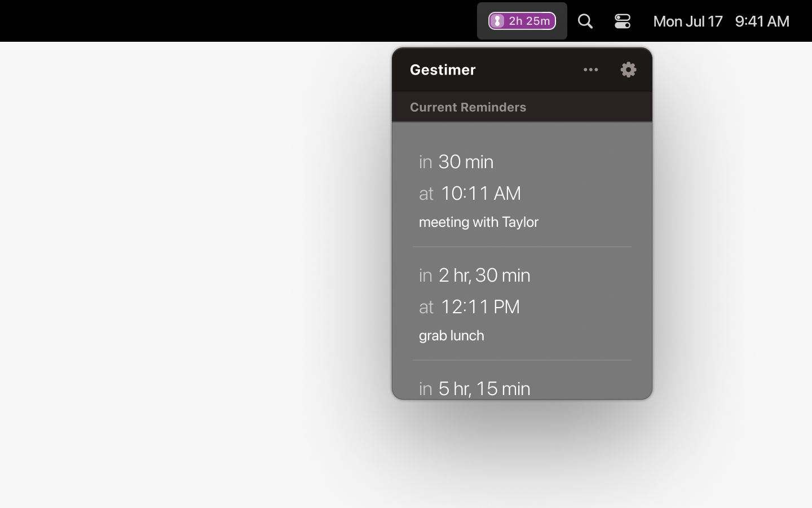Click the date and time clock

(721, 21)
